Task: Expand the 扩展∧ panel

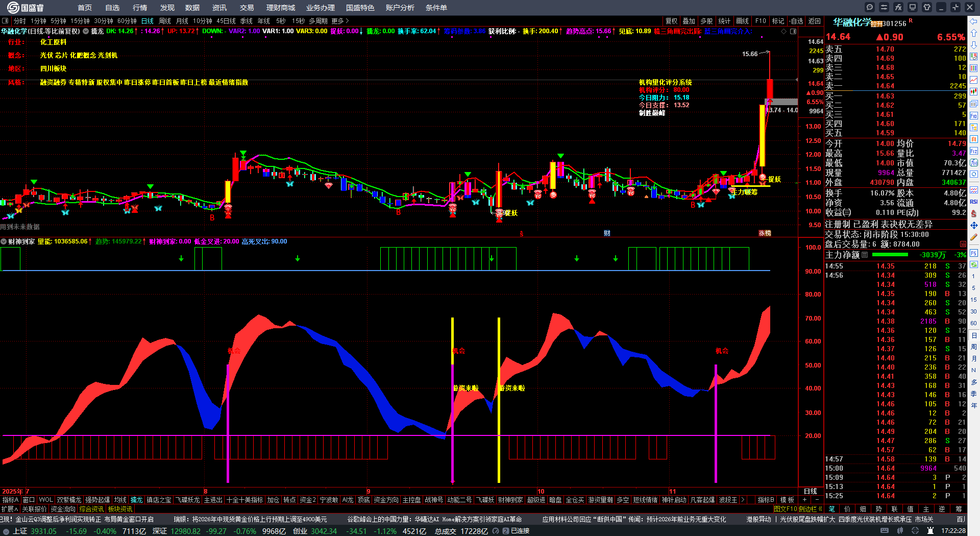Action: [x=10, y=509]
